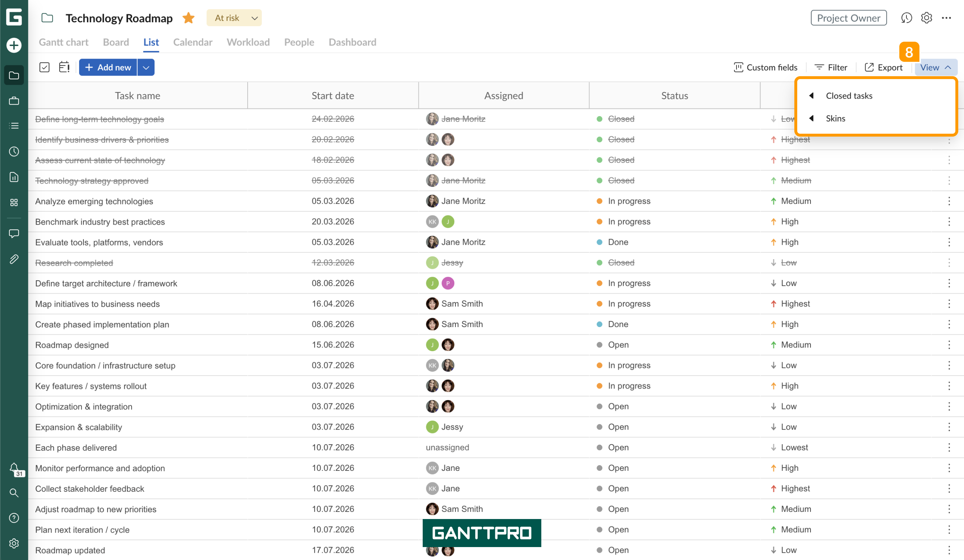
Task: Sort by Task name column header
Action: (138, 96)
